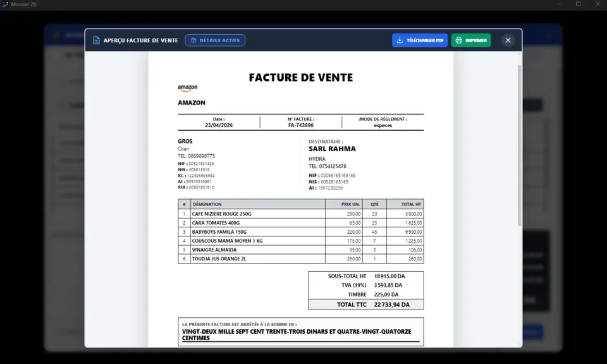607x364 pixels.
Task: Select the date 23/04/2026
Action: [x=219, y=125]
